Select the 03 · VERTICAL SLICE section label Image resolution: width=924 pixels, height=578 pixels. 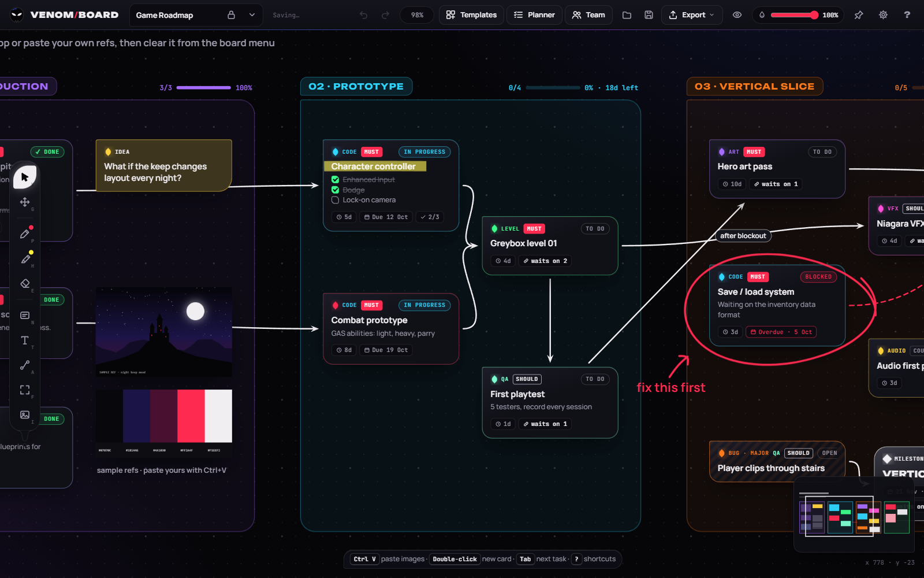(755, 86)
